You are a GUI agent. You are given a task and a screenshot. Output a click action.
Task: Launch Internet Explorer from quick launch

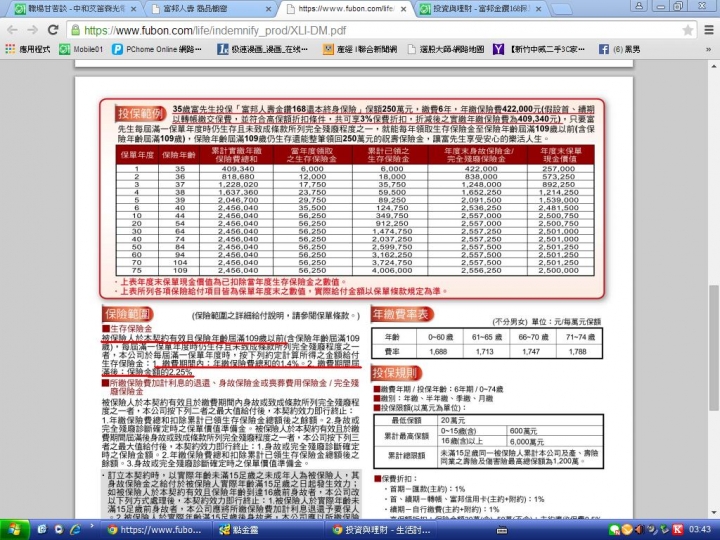click(x=76, y=529)
